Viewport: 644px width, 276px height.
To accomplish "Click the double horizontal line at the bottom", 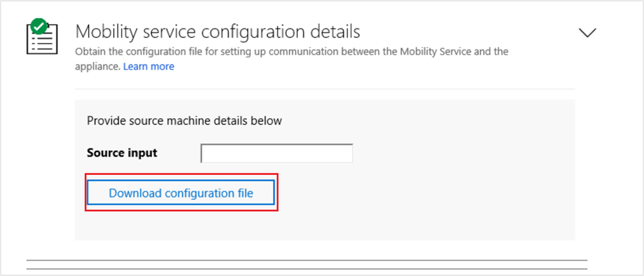I will point(307,264).
